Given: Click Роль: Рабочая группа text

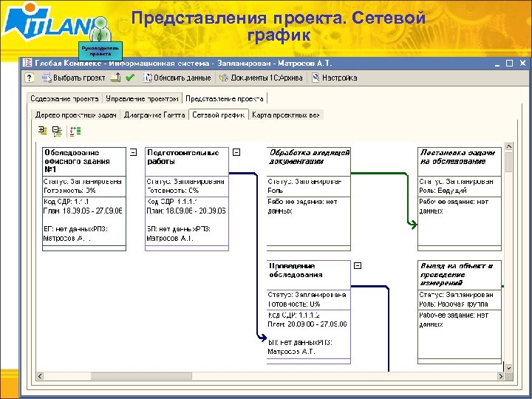Looking at the screenshot, I should 453,304.
